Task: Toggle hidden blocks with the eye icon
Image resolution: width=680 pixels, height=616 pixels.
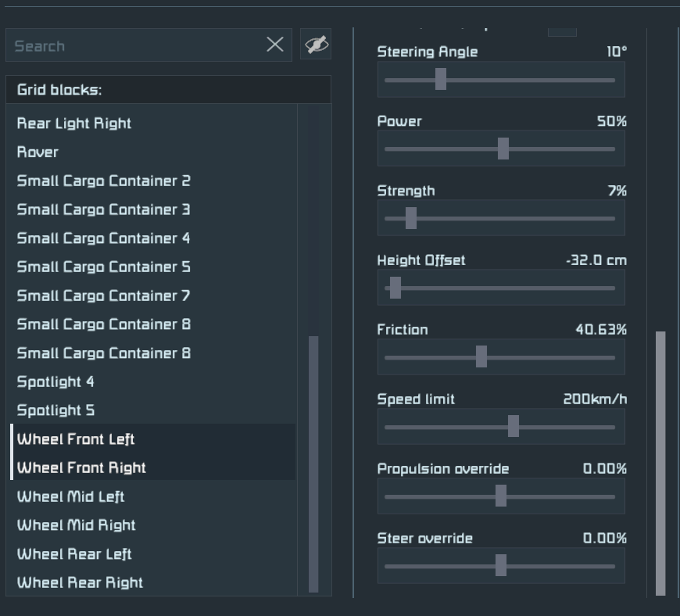Action: pyautogui.click(x=316, y=45)
